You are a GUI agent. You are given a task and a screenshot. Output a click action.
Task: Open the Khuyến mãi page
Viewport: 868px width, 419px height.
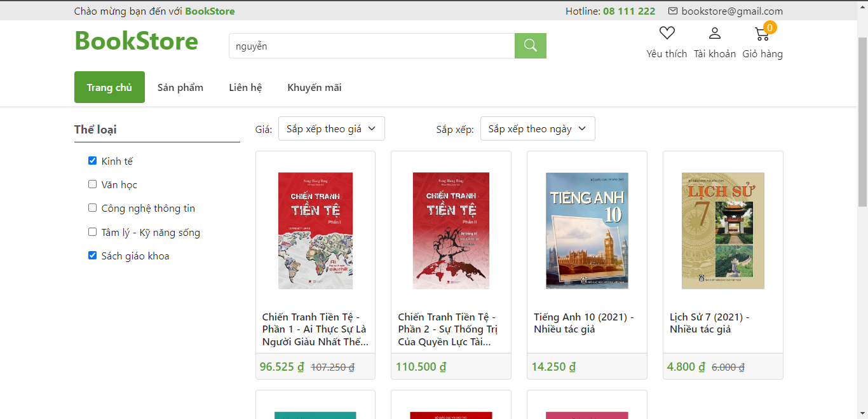pyautogui.click(x=314, y=87)
